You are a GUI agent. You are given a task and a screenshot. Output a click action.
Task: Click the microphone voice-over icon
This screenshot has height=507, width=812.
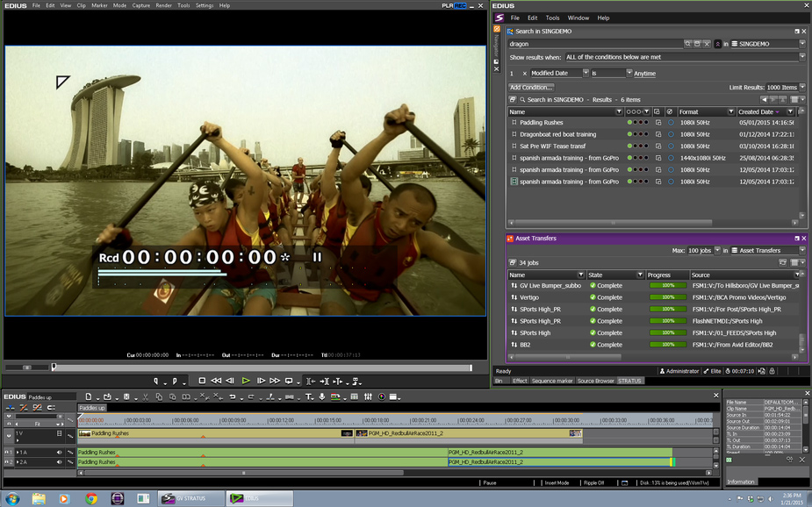point(322,396)
